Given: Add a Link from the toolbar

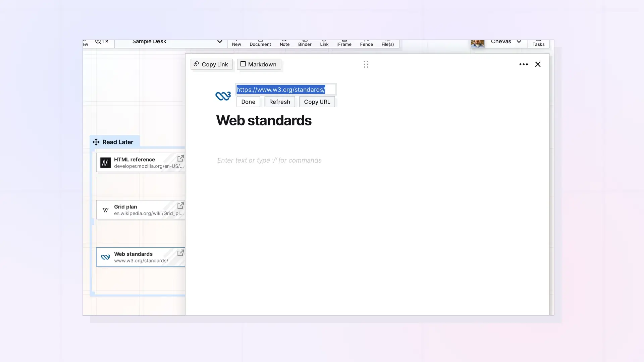Looking at the screenshot, I should (324, 44).
